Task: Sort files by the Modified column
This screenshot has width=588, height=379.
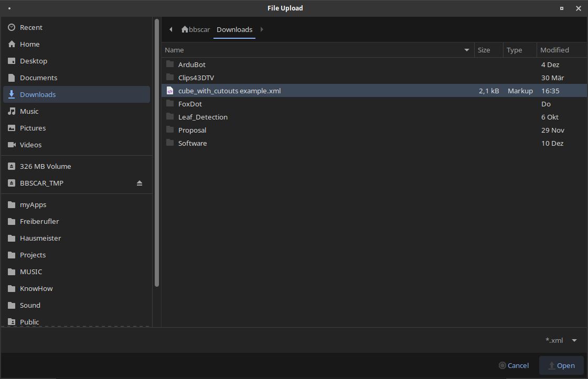Action: 554,50
